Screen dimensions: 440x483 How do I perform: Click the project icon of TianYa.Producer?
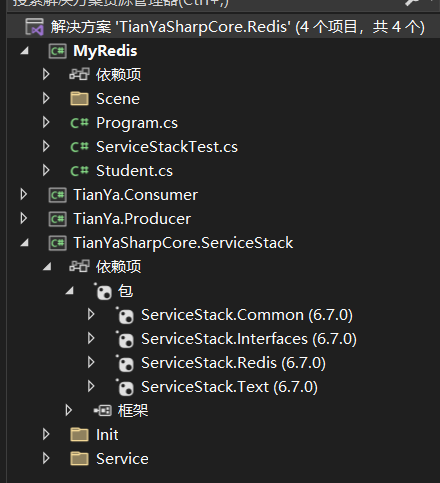(x=58, y=219)
